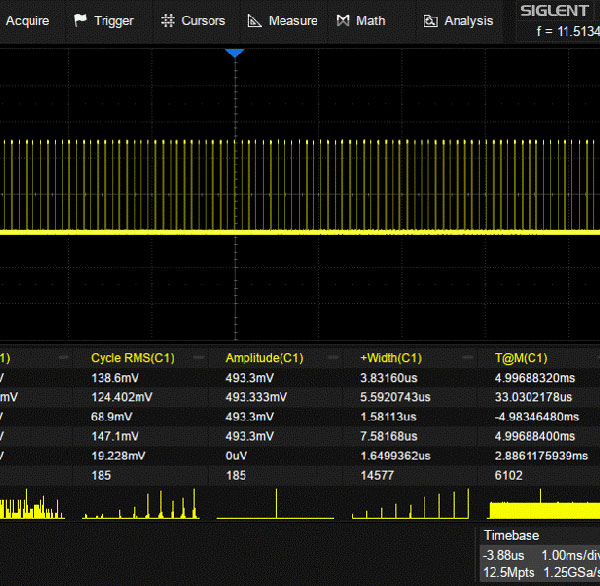Click the 12.5Mpts memory depth value
Image resolution: width=600 pixels, height=586 pixels.
[510, 572]
